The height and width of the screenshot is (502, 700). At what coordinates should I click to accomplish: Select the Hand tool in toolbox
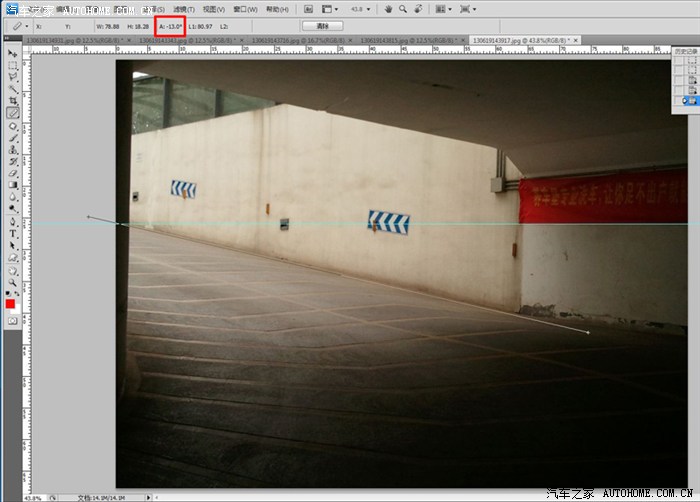pyautogui.click(x=12, y=271)
